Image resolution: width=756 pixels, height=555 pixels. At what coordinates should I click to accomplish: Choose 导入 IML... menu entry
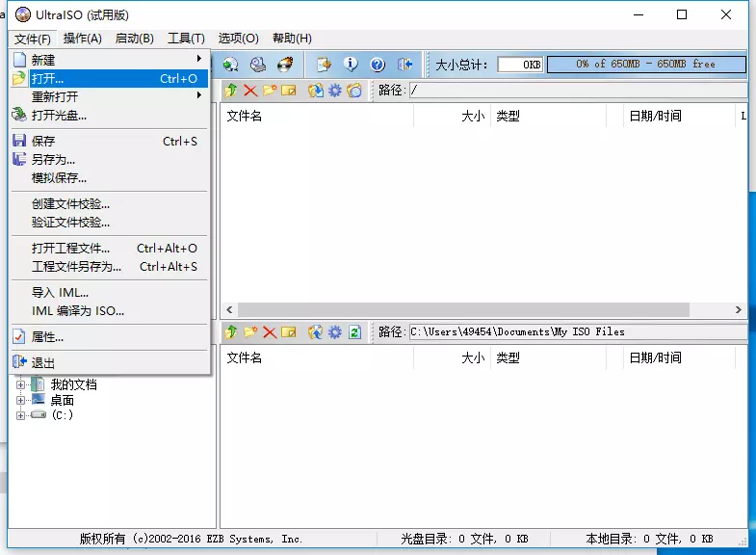pyautogui.click(x=110, y=293)
